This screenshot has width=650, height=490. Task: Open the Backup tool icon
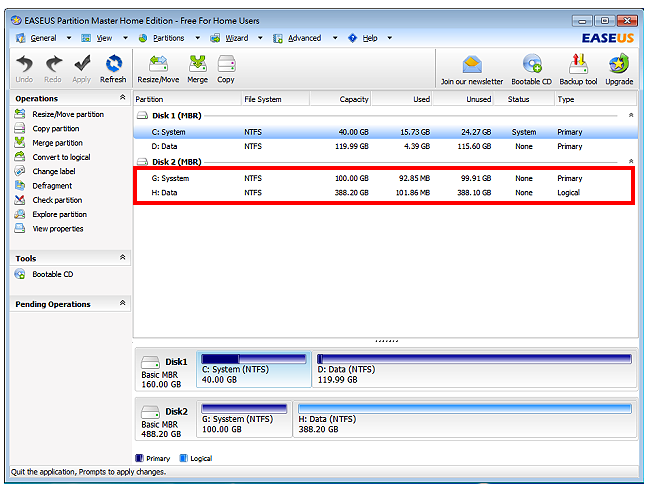tap(578, 64)
